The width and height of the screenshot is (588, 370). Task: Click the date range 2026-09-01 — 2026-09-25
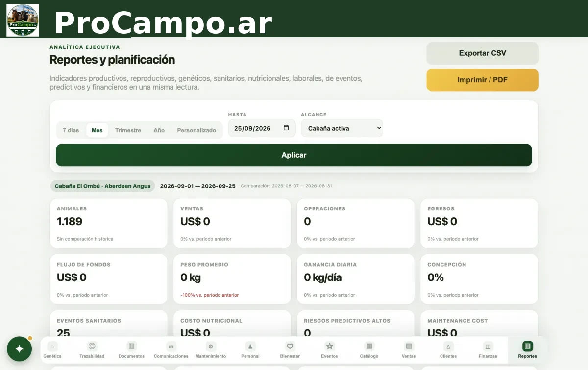[x=198, y=186]
